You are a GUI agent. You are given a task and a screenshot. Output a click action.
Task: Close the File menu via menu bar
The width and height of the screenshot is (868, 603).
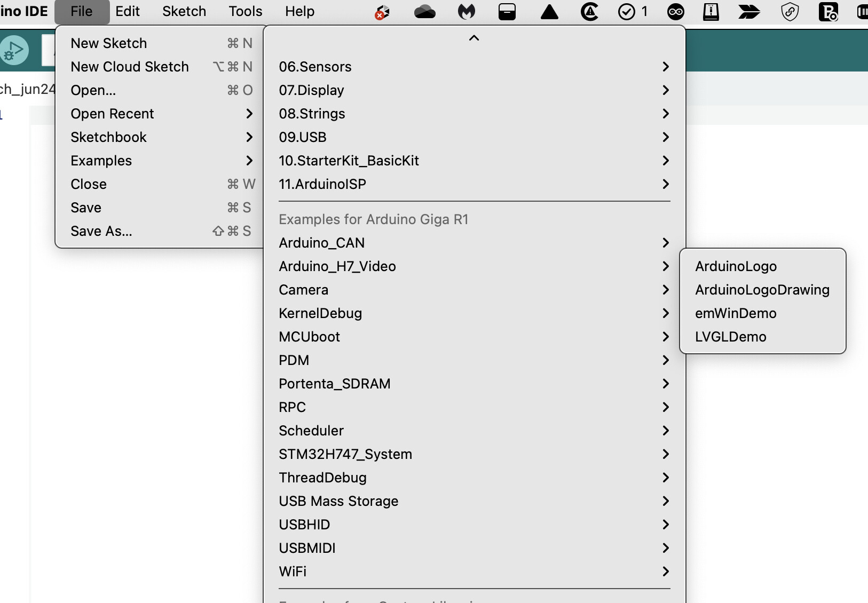click(82, 12)
